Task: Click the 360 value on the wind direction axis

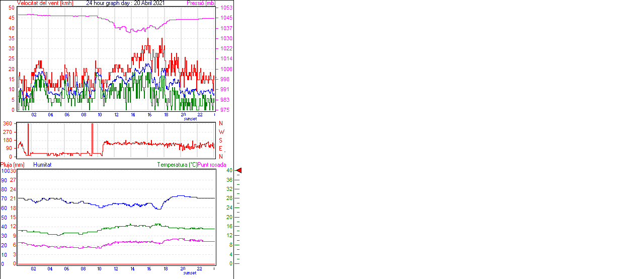Action: coord(8,123)
